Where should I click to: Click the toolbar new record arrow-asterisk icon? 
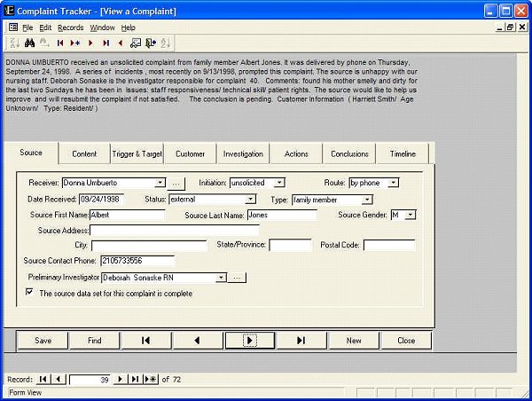coord(74,42)
